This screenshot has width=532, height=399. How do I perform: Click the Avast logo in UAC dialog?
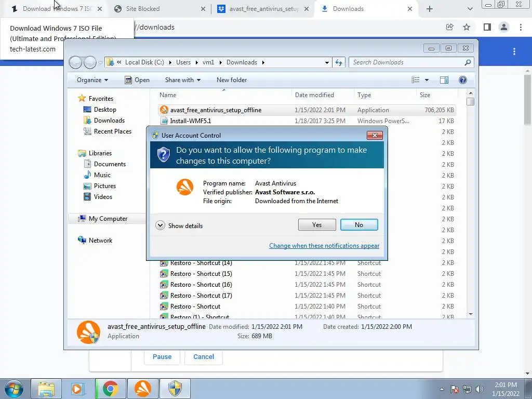tap(185, 187)
